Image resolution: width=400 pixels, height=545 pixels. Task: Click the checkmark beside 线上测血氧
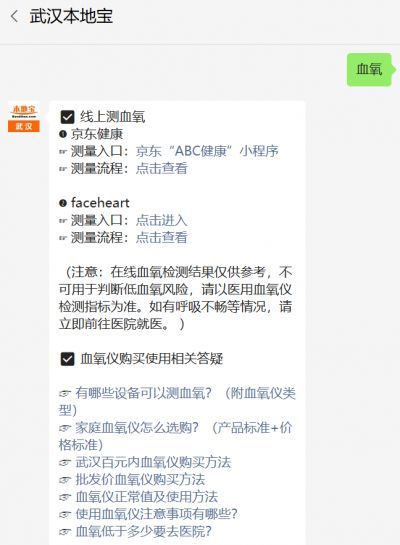pos(67,117)
